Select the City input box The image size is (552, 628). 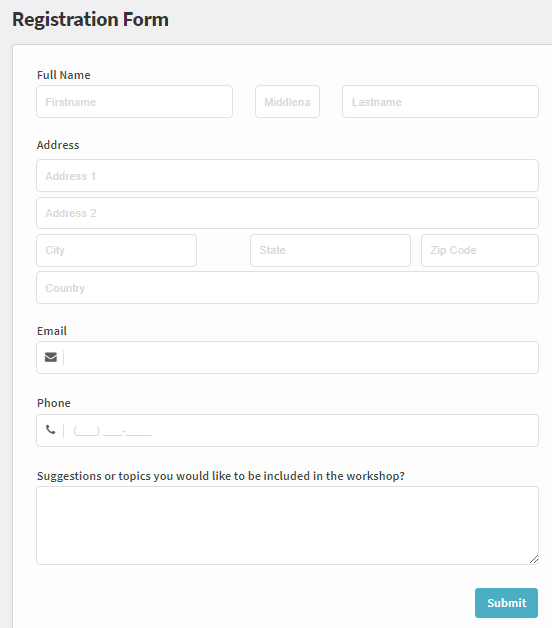tap(117, 250)
